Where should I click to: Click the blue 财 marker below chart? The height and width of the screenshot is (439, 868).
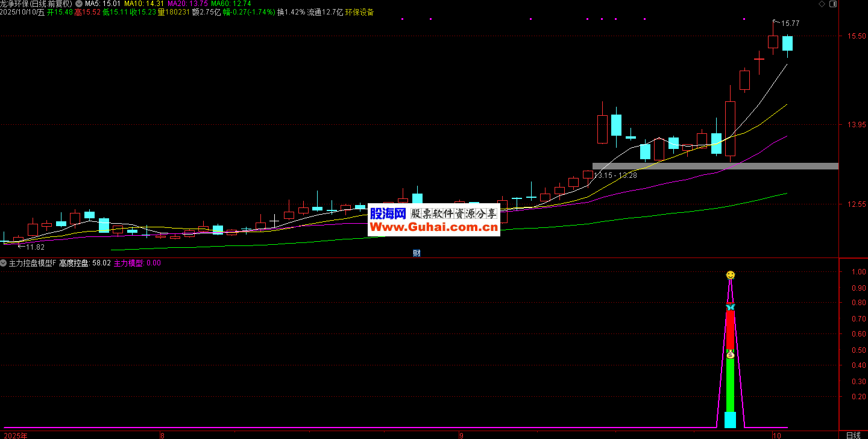416,253
